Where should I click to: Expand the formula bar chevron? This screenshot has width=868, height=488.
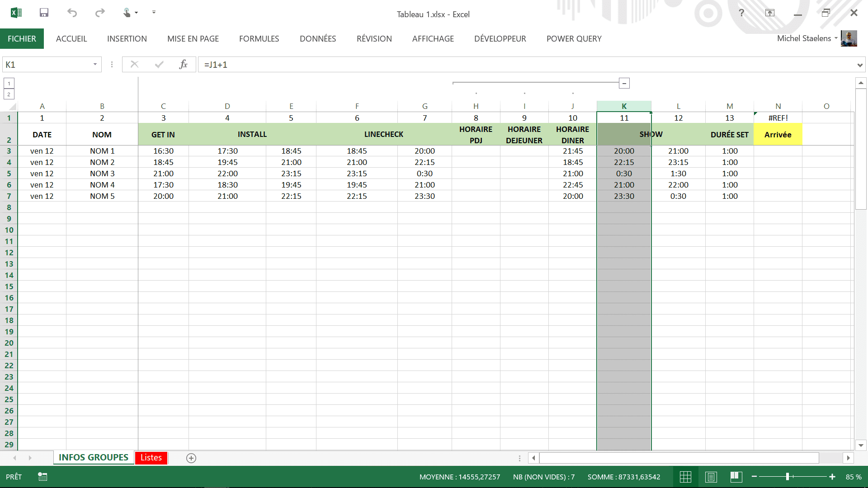(x=859, y=65)
